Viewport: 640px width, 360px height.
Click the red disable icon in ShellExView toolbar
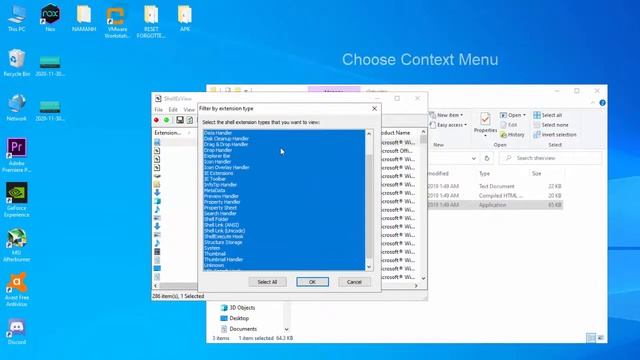156,120
